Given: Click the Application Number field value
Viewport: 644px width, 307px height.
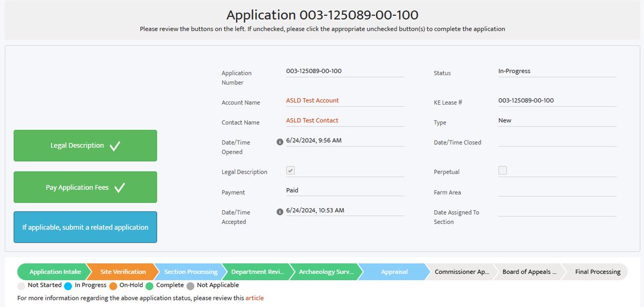Looking at the screenshot, I should pyautogui.click(x=314, y=71).
